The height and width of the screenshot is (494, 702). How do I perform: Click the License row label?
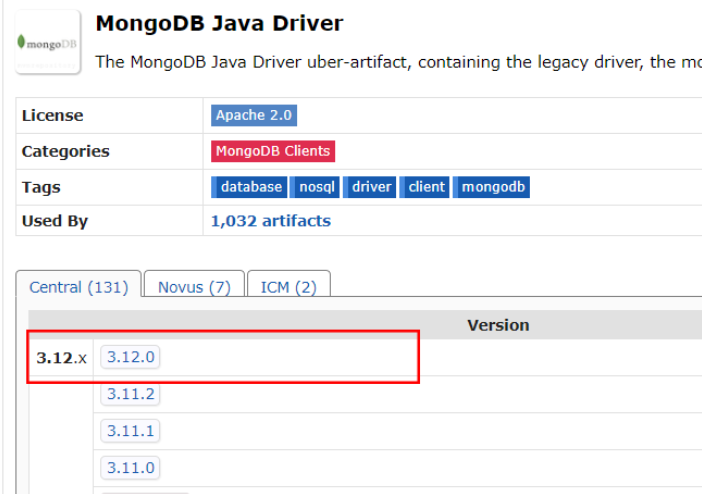[52, 116]
